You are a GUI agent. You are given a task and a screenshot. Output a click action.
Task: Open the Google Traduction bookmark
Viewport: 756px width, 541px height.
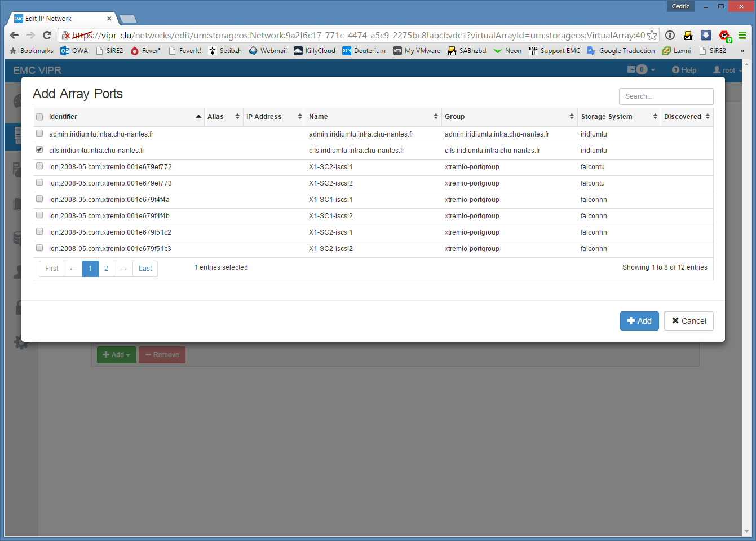pyautogui.click(x=621, y=51)
